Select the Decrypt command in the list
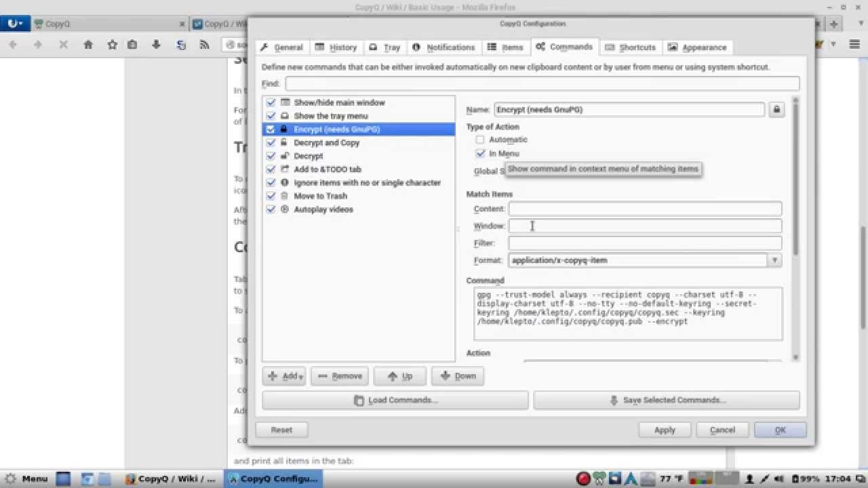 pyautogui.click(x=359, y=156)
